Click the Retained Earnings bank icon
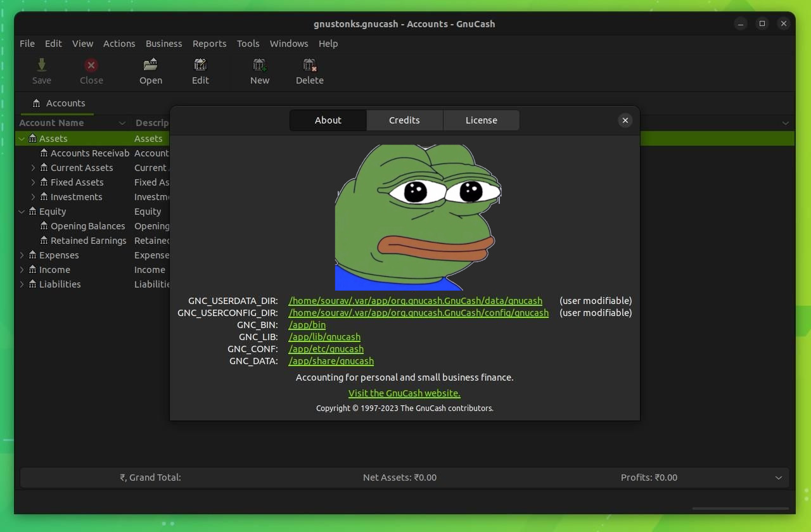The image size is (811, 532). (x=44, y=241)
